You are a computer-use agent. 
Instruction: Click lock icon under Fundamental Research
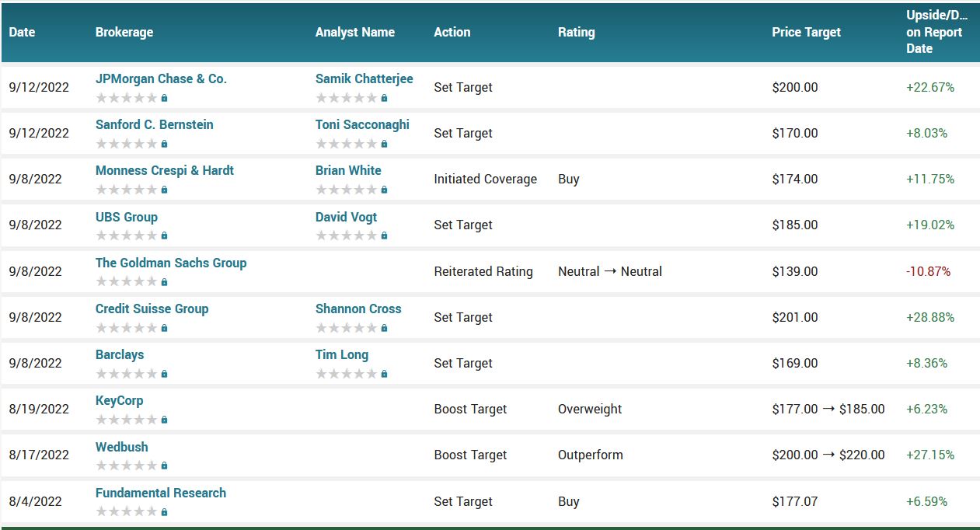(164, 512)
